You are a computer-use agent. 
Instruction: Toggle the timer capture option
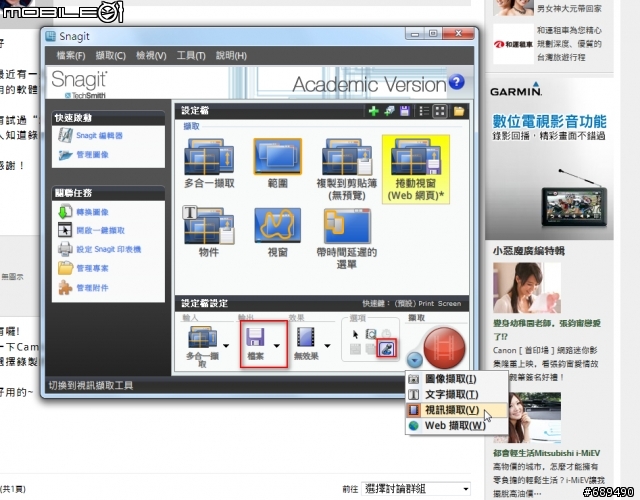[386, 335]
